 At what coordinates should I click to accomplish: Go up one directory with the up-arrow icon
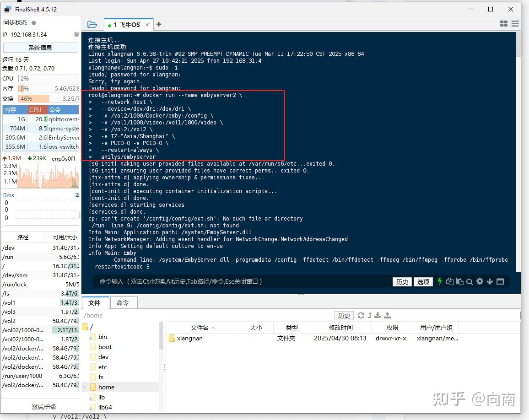coord(370,315)
